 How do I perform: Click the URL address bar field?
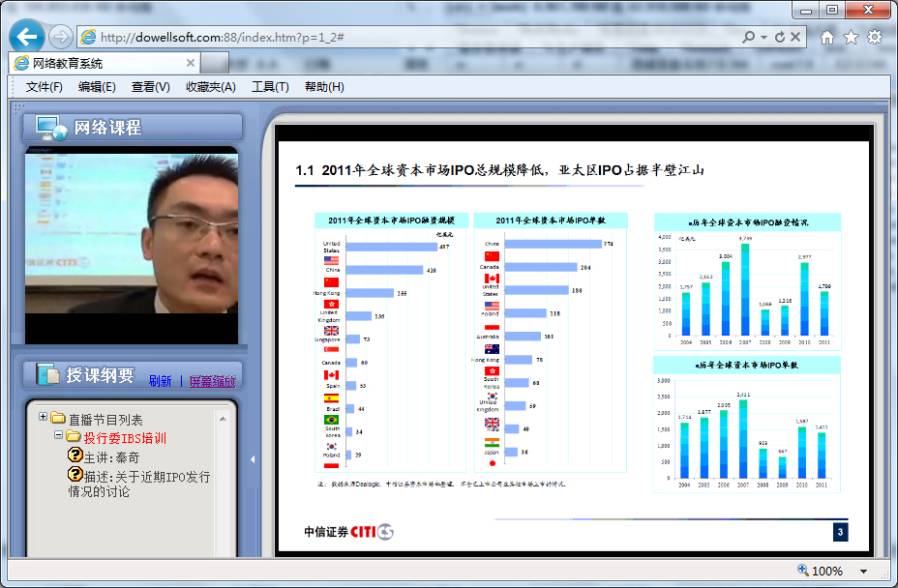tap(406, 38)
